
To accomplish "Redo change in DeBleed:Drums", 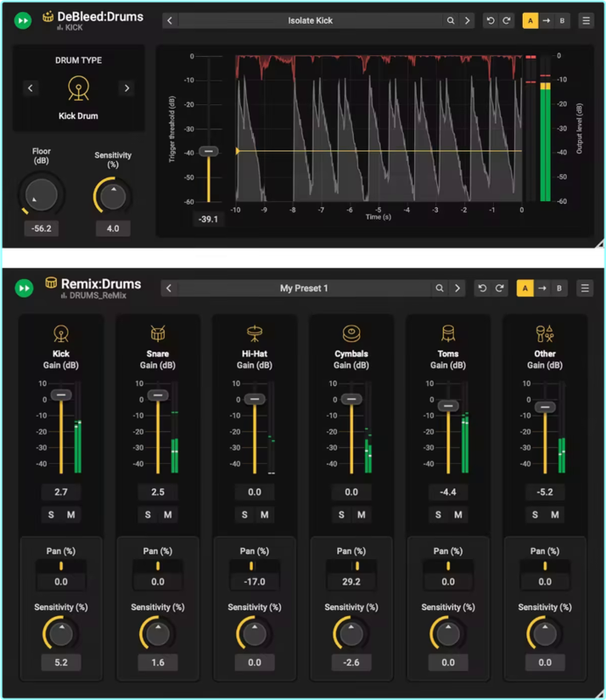I will 506,20.
